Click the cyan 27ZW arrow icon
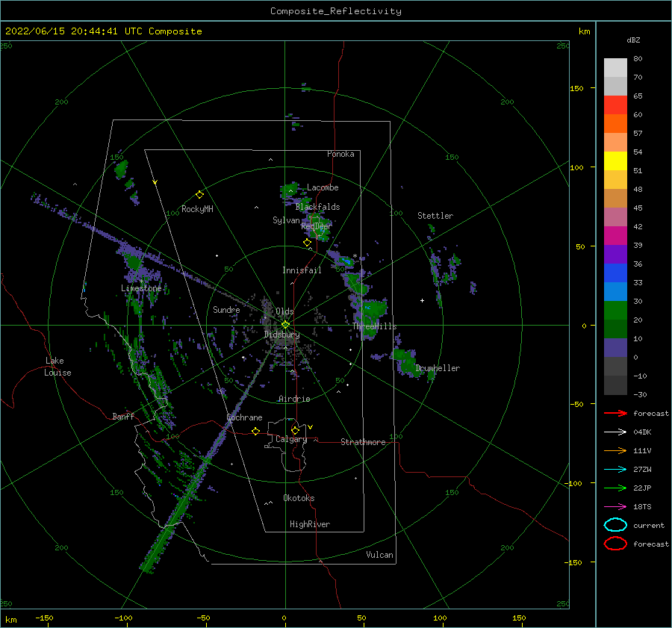Image resolution: width=672 pixels, height=628 pixels. tap(615, 470)
